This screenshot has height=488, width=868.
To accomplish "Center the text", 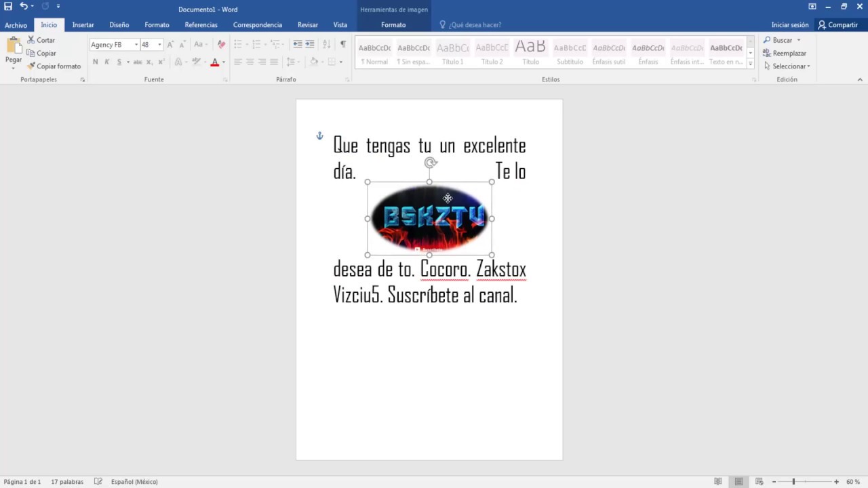I will pos(250,62).
